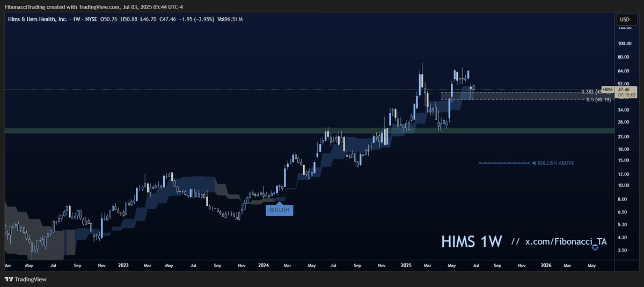Click the 6.50 price scale label
The width and height of the screenshot is (644, 287).
pyautogui.click(x=624, y=212)
